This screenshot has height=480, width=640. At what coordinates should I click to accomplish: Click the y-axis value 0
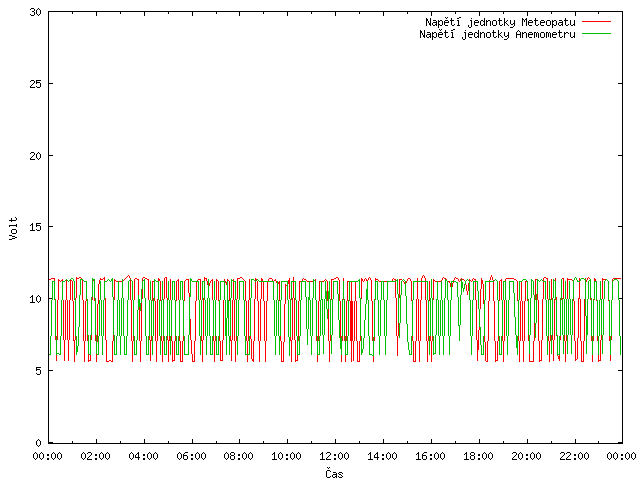pos(39,443)
